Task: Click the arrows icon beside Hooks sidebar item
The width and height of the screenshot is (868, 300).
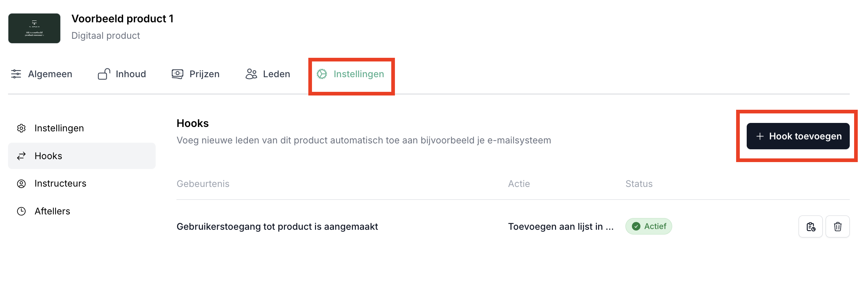Action: pyautogui.click(x=22, y=156)
